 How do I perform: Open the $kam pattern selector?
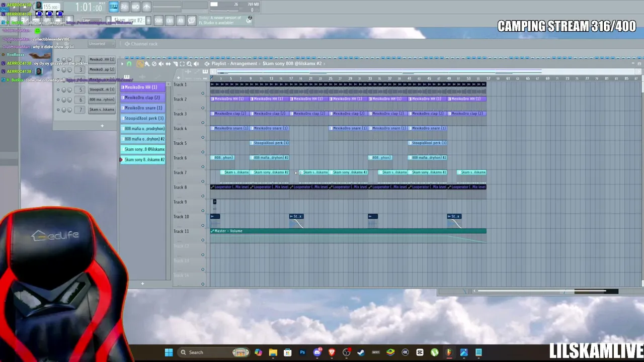point(127,21)
